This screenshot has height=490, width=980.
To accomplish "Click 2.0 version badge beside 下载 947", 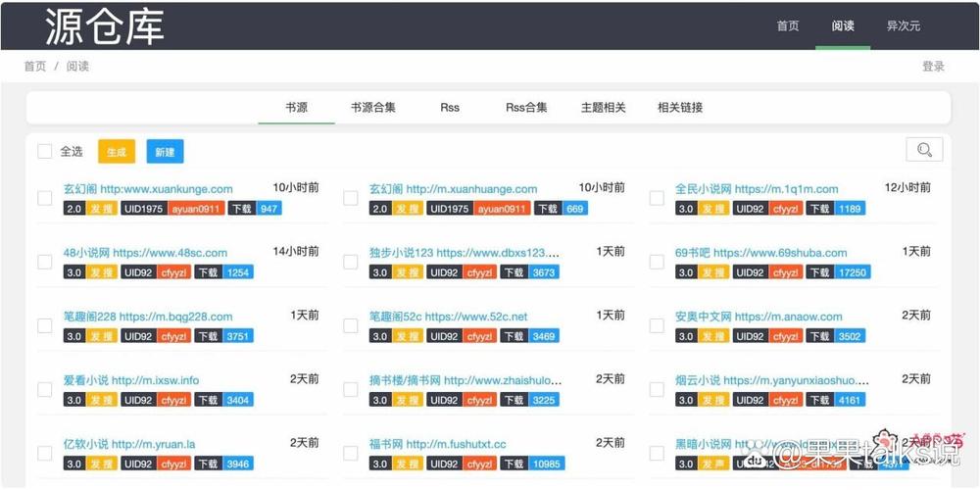I will (x=74, y=209).
